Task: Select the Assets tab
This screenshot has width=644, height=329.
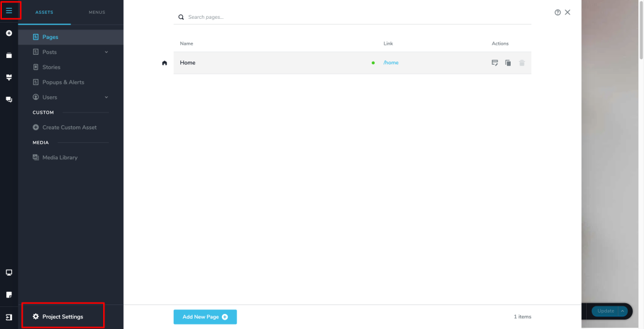Action: tap(44, 13)
